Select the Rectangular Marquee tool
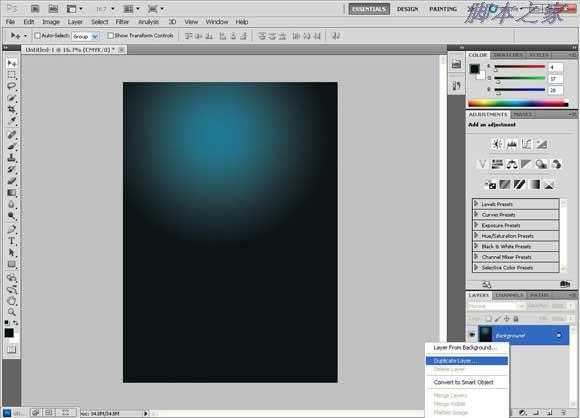The height and width of the screenshot is (418, 580). point(11,75)
